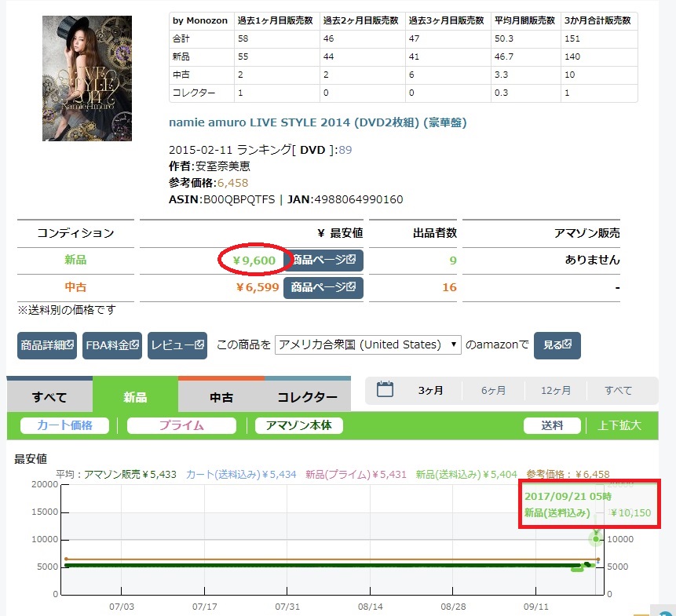Click the 最安値 chart heading
This screenshot has height=616, width=676.
click(x=31, y=459)
